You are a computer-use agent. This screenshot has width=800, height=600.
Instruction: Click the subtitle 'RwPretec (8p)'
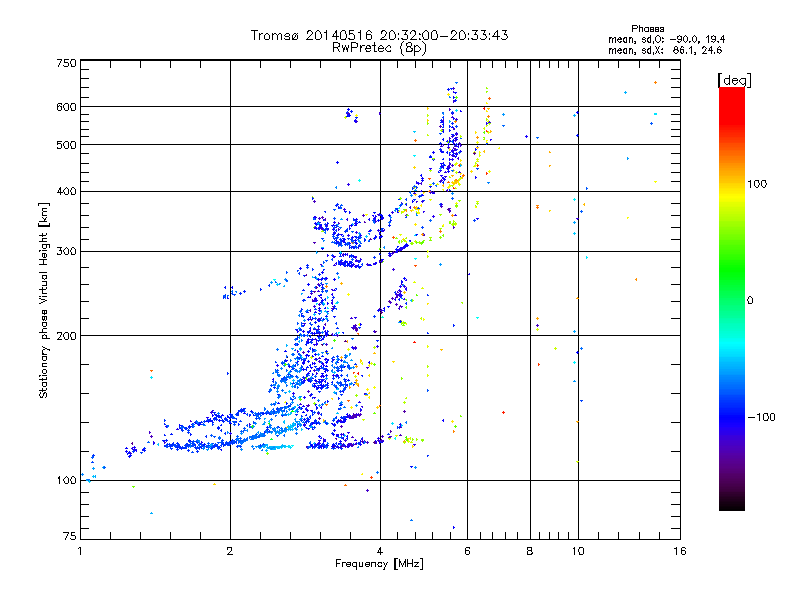[x=379, y=48]
